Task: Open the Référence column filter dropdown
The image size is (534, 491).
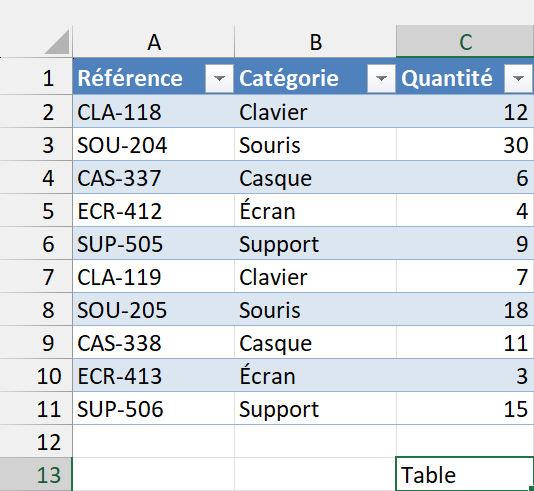Action: click(x=219, y=79)
